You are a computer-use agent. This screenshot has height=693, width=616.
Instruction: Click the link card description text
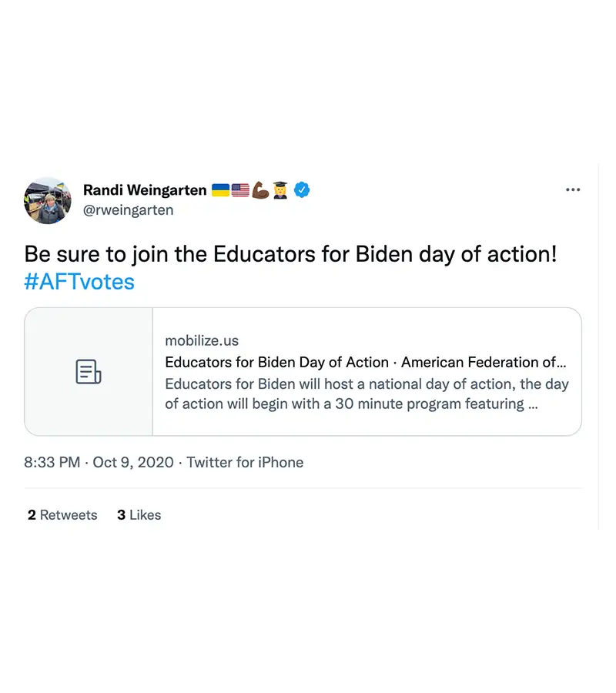[x=367, y=394]
